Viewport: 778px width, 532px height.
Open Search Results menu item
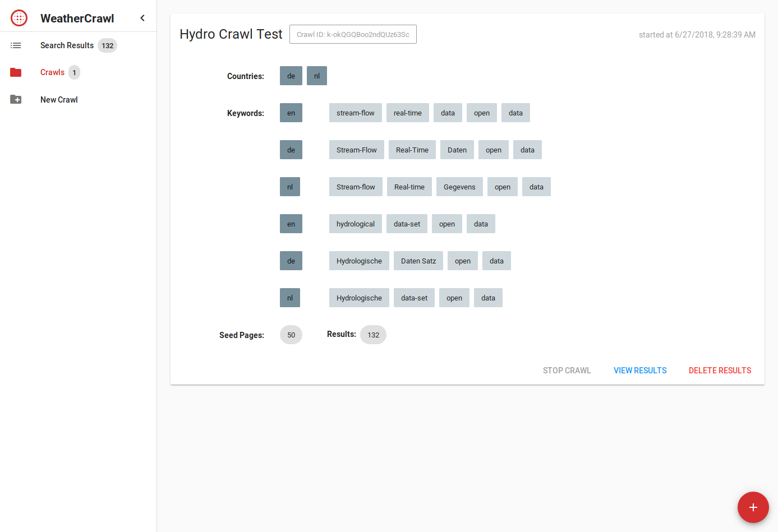(67, 45)
